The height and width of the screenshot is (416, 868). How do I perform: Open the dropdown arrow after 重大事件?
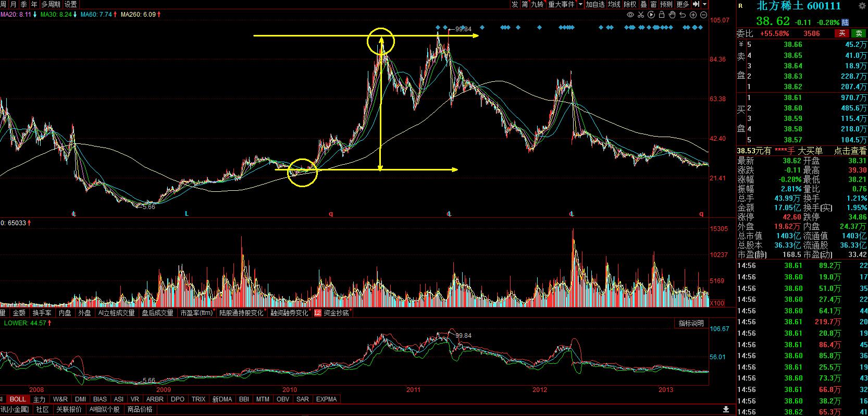coord(580,4)
